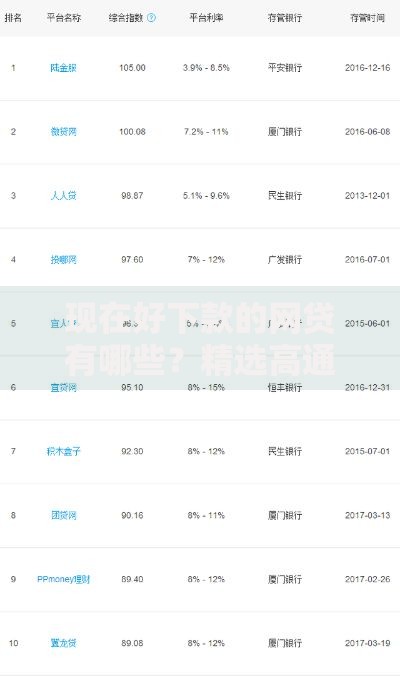Viewport: 400px width, 676px height.
Task: Select the 105.00 index value cell
Action: (x=132, y=68)
